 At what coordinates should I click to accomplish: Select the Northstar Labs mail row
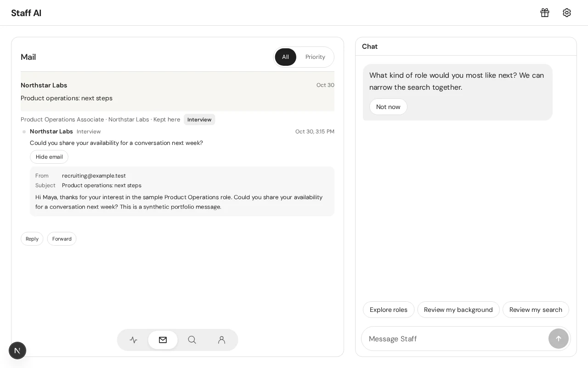[177, 92]
